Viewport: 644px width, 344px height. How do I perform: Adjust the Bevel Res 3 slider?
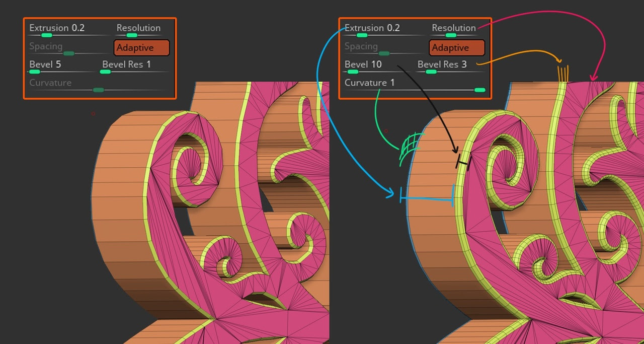tap(450, 66)
